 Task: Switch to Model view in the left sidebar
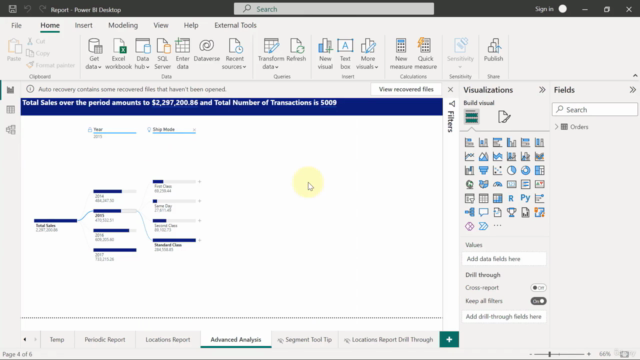pyautogui.click(x=11, y=130)
